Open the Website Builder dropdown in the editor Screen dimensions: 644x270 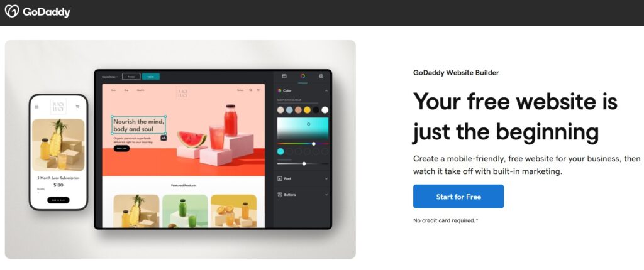110,77
